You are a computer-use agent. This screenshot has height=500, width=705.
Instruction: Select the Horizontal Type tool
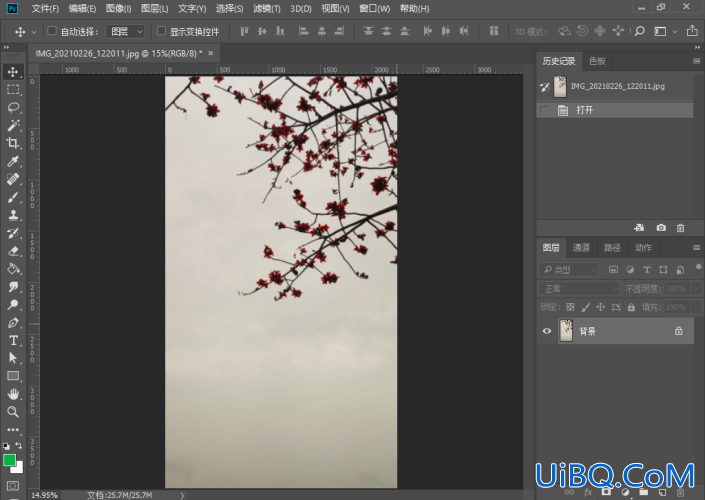[x=13, y=340]
